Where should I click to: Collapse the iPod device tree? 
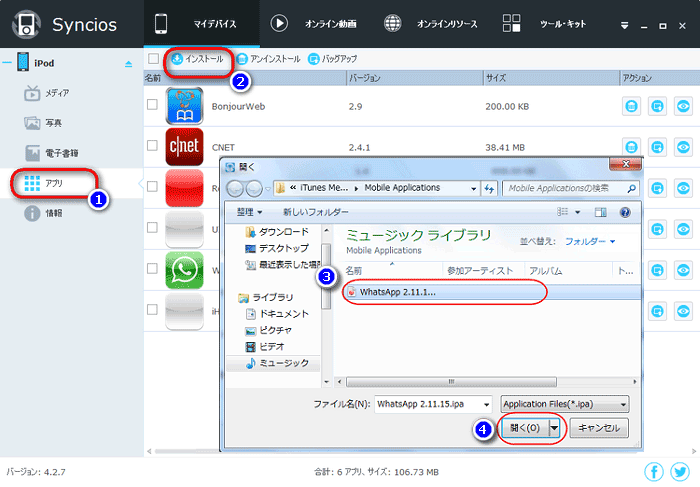7,63
